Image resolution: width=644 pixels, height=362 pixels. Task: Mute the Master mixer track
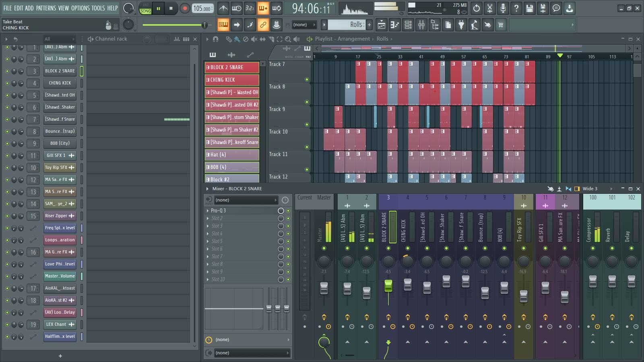coord(324,248)
